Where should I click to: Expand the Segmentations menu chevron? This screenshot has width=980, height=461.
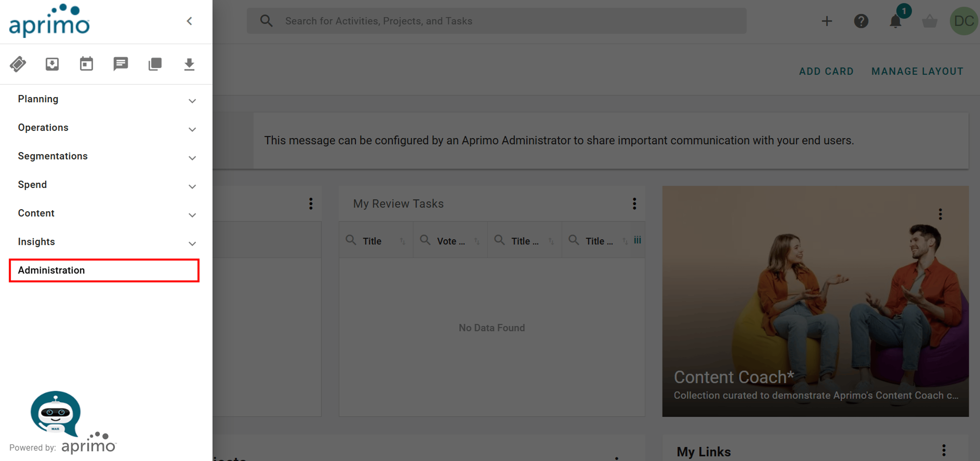[x=192, y=158]
